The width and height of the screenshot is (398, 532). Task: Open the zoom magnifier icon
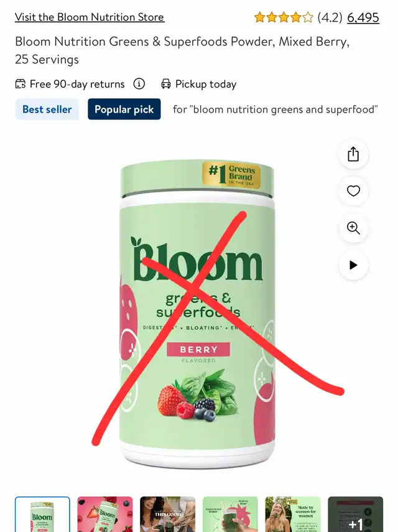pyautogui.click(x=353, y=228)
